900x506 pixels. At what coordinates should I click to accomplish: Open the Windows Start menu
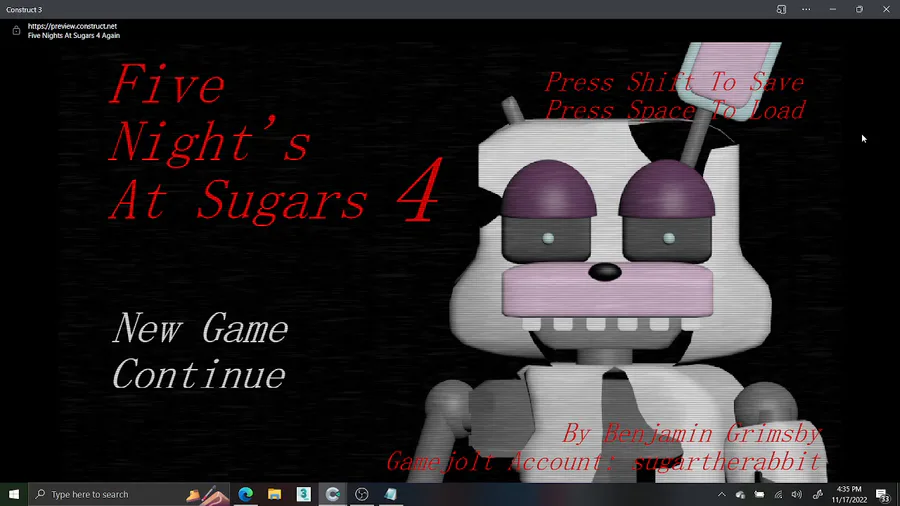[x=14, y=494]
